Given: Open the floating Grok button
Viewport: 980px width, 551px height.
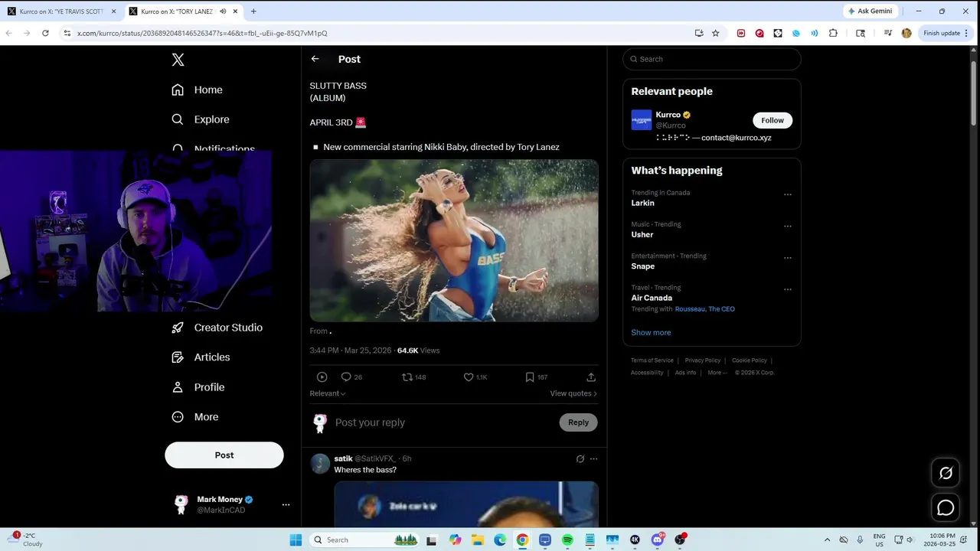Looking at the screenshot, I should (x=946, y=473).
